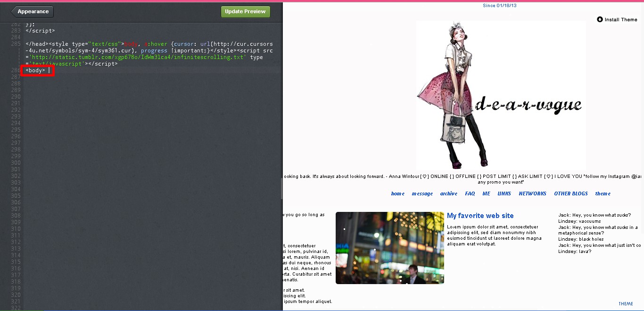Screen dimensions: 644x311
Task: Open the LINKS navigation link
Action: click(x=504, y=193)
